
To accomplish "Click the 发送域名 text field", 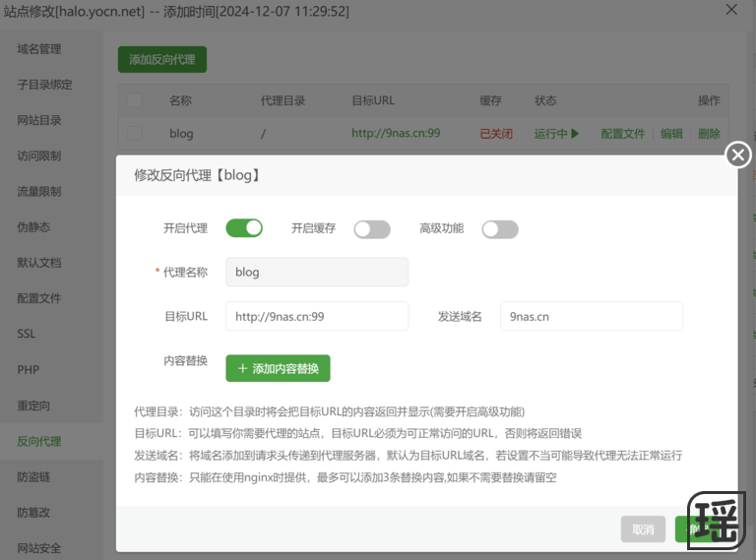I will (591, 316).
